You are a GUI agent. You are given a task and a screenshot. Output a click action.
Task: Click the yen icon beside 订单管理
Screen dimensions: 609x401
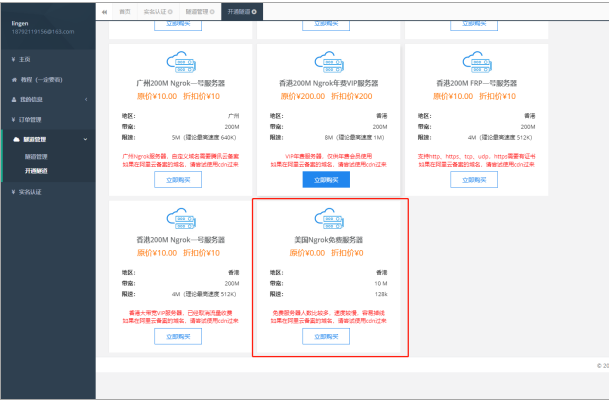pyautogui.click(x=14, y=120)
